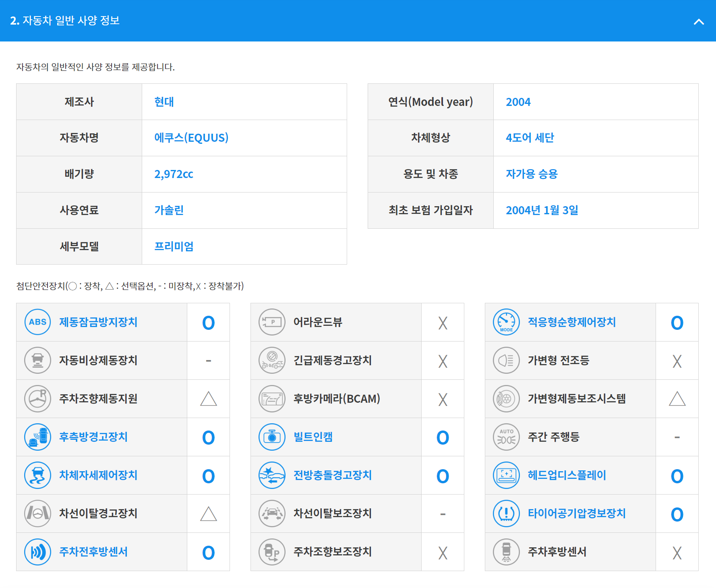This screenshot has width=716, height=588.
Task: Select the 후방카메라(BCAM) icon
Action: click(271, 399)
